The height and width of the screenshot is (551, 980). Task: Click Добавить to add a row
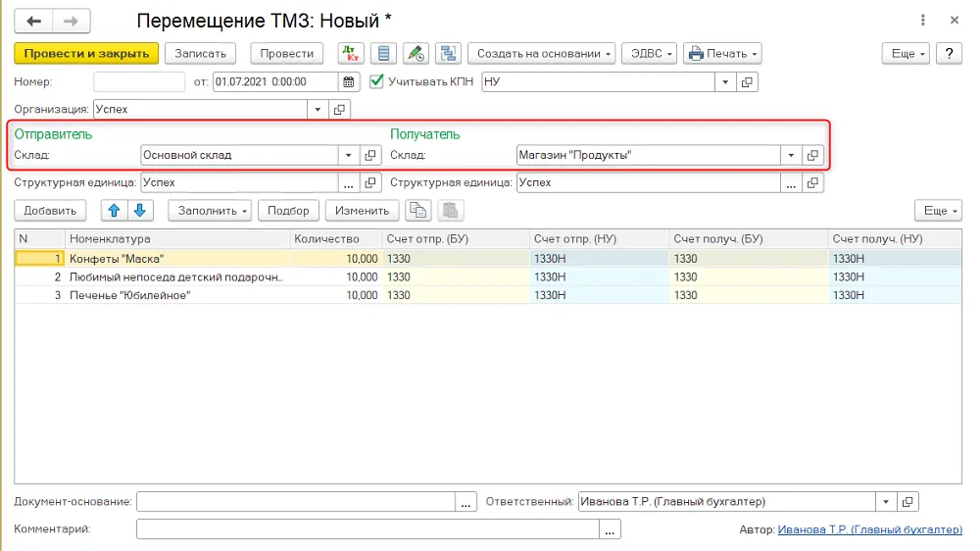50,211
